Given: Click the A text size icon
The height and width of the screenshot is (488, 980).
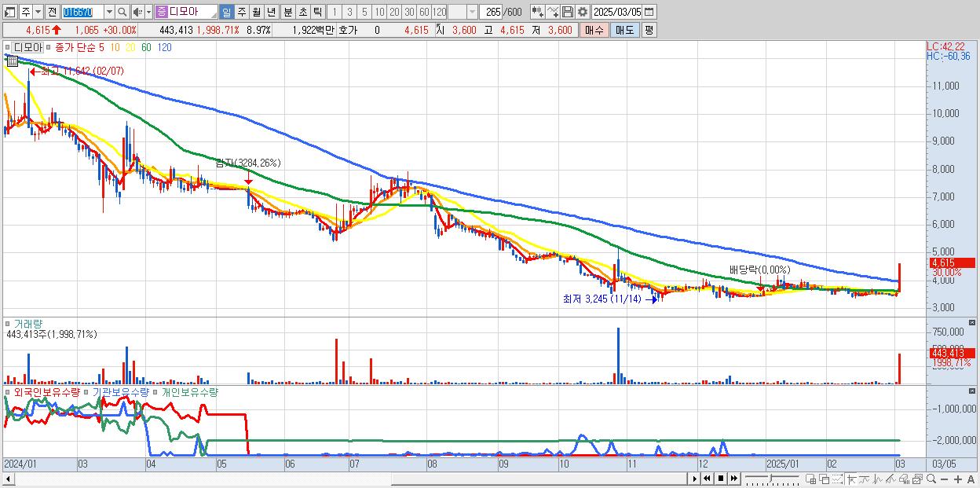Looking at the screenshot, I should [971, 479].
